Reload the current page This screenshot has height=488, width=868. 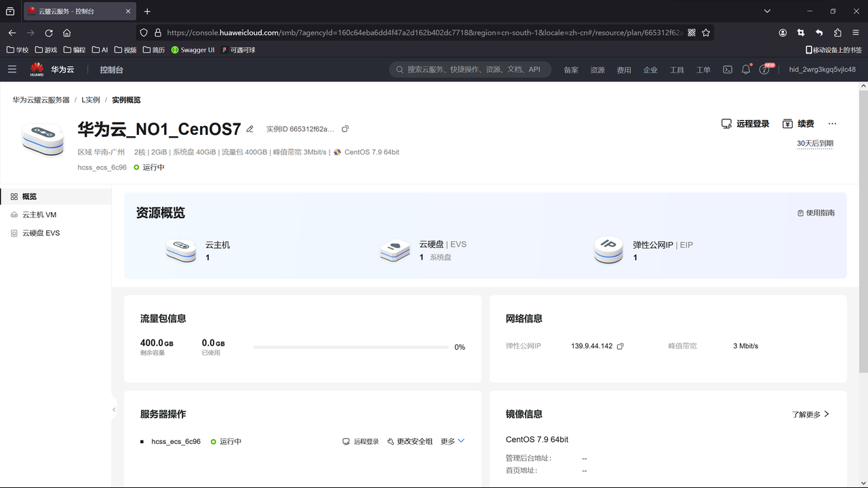(x=49, y=33)
